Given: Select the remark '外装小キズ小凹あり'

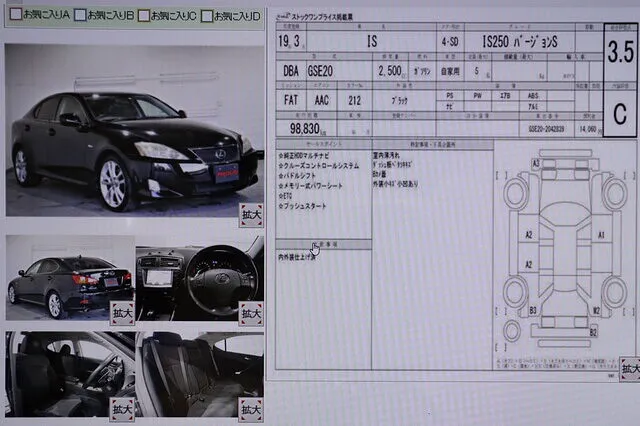Looking at the screenshot, I should point(396,184).
